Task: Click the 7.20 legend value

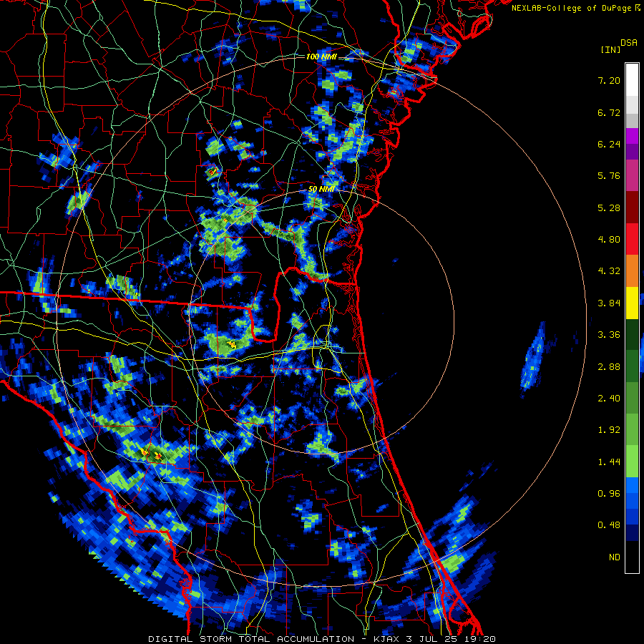Action: click(609, 80)
